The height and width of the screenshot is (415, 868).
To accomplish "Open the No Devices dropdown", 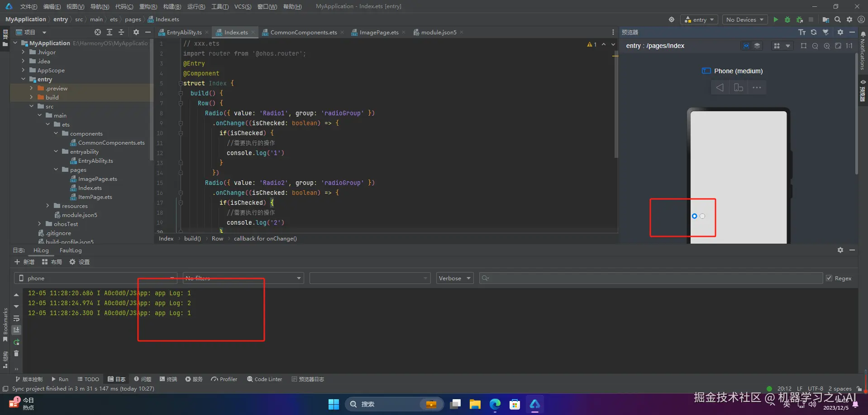I will (x=744, y=19).
